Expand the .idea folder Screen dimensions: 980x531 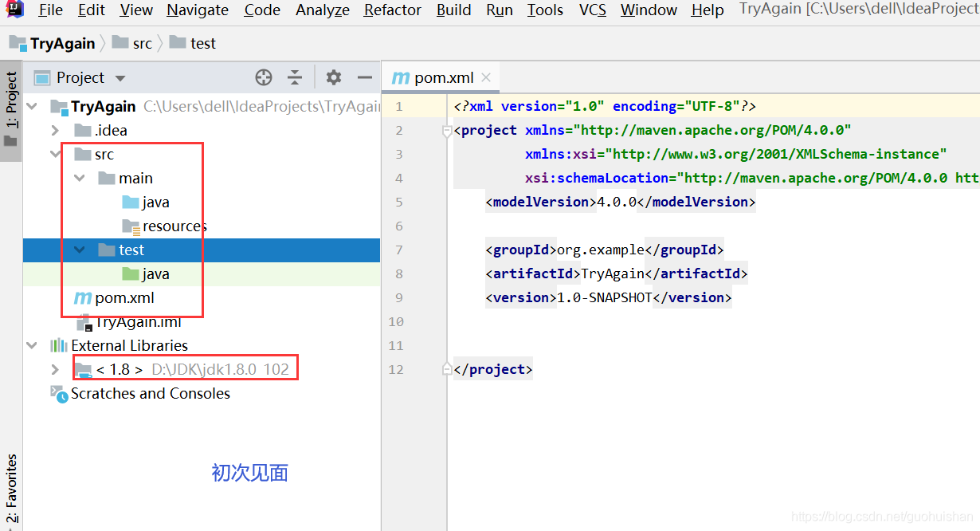[x=55, y=131]
